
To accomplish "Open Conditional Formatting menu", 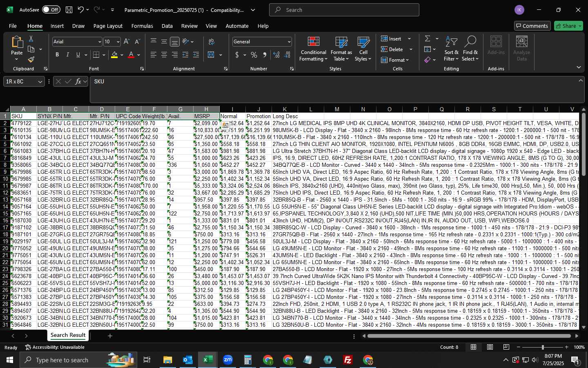I will pos(313,49).
